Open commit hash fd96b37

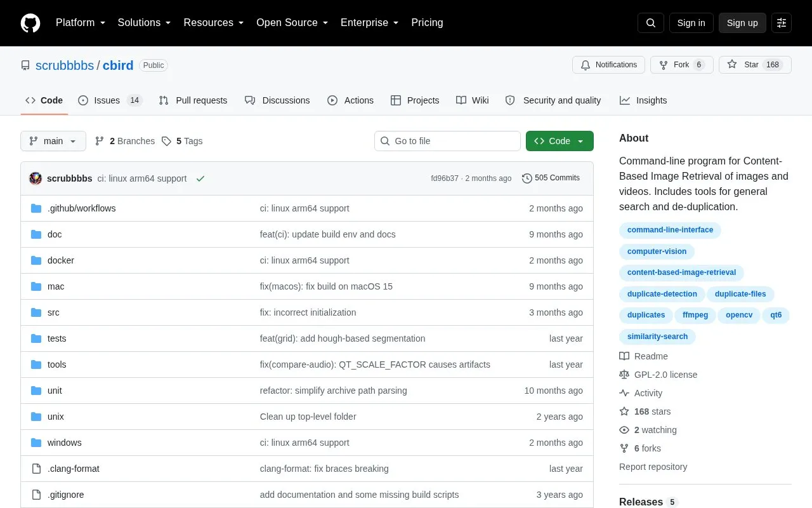tap(445, 178)
